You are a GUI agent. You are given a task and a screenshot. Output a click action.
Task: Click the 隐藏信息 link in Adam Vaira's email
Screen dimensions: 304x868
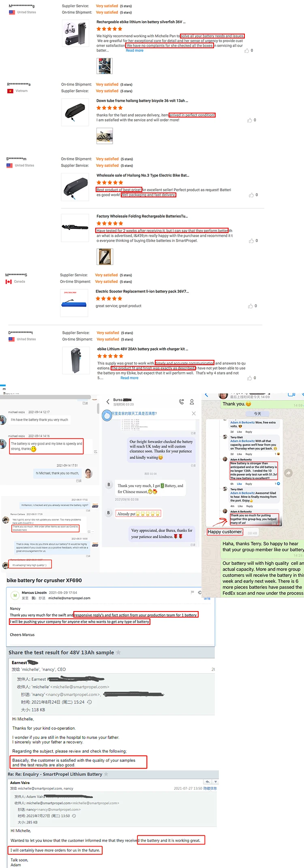tap(210, 789)
